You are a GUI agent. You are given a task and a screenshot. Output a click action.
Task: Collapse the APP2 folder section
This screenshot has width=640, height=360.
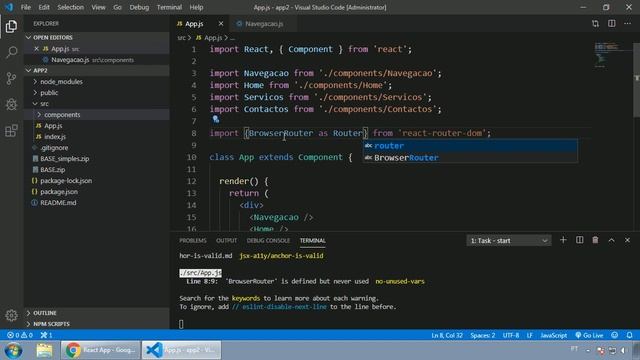coord(97,70)
